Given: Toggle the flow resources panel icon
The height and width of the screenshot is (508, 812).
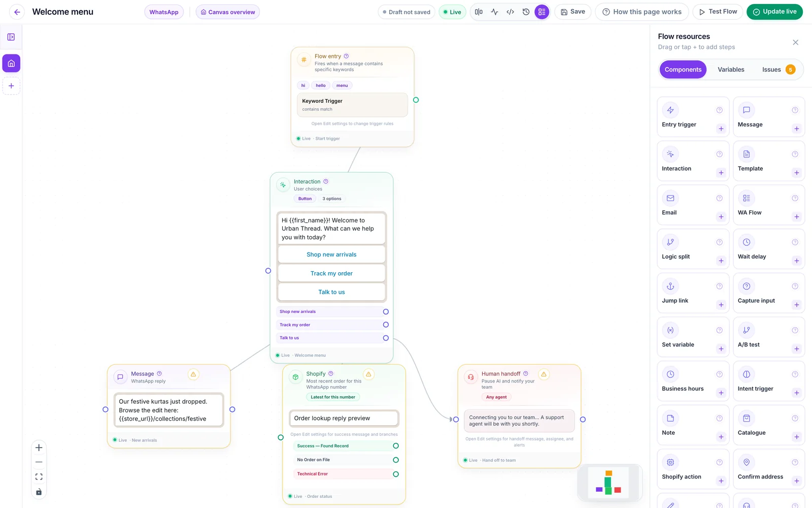Looking at the screenshot, I should click(542, 12).
